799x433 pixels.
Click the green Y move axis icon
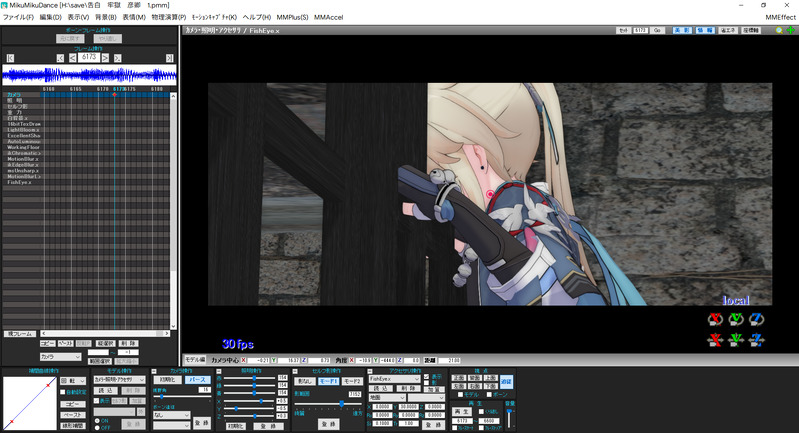coord(736,339)
